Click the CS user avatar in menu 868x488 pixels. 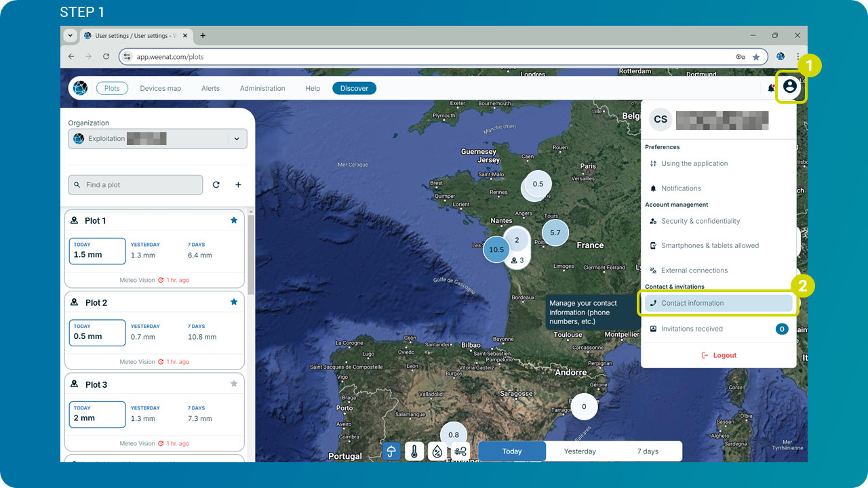click(660, 119)
